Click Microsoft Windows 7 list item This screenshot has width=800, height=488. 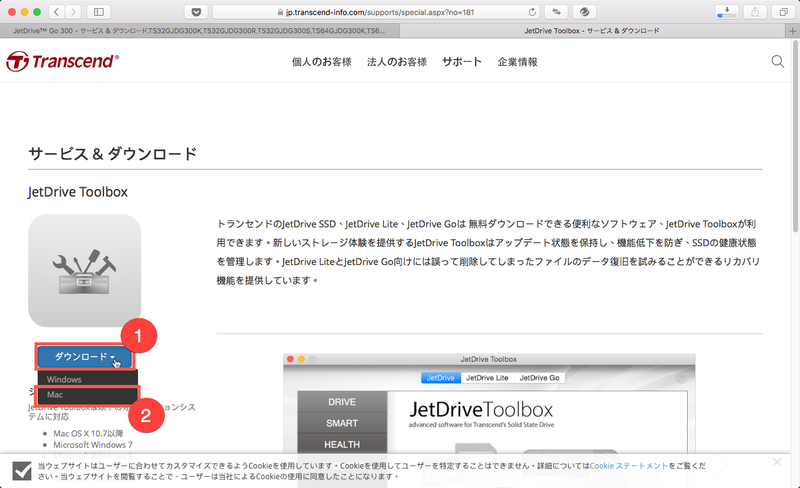click(93, 445)
